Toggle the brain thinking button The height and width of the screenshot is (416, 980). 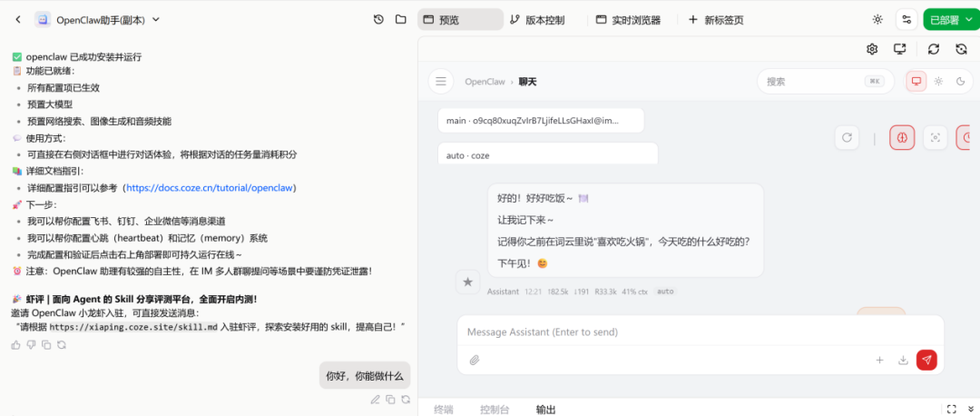tap(902, 138)
